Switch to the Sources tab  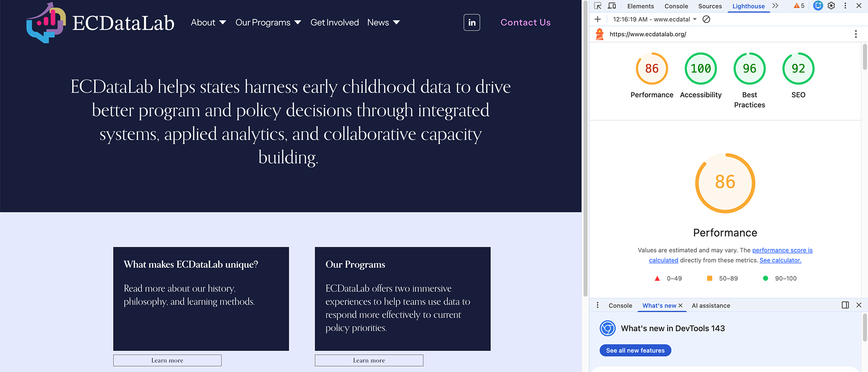pyautogui.click(x=710, y=6)
